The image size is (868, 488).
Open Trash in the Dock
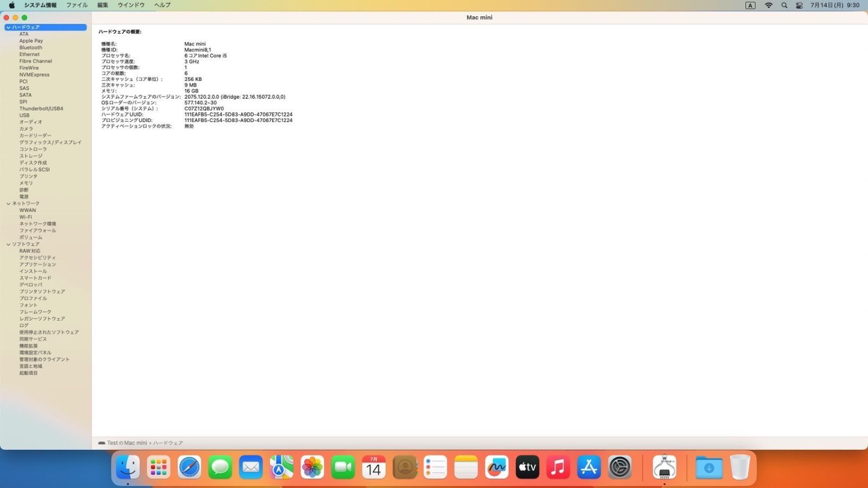739,467
